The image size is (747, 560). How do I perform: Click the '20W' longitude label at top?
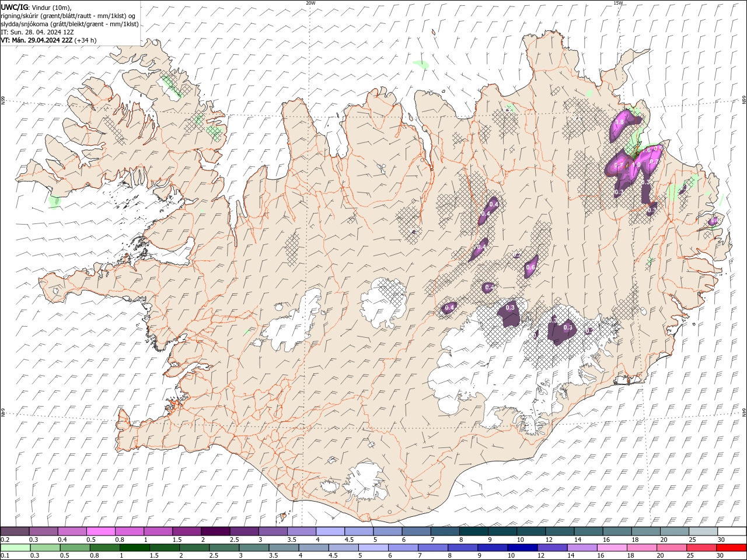pyautogui.click(x=310, y=3)
